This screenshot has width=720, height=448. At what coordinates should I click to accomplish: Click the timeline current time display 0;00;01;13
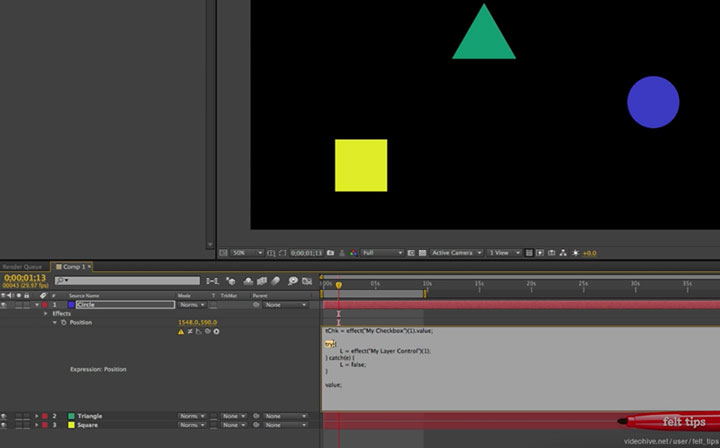[x=25, y=278]
